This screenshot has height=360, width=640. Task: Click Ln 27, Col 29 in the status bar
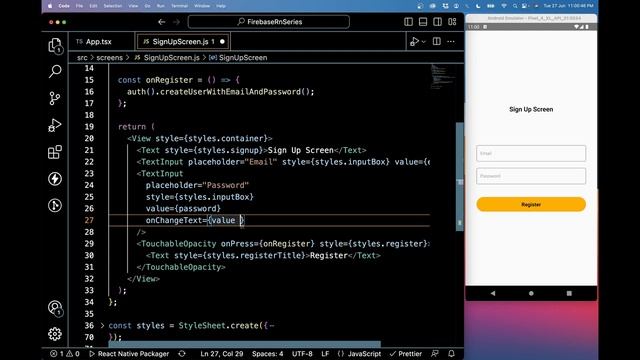tap(222, 354)
